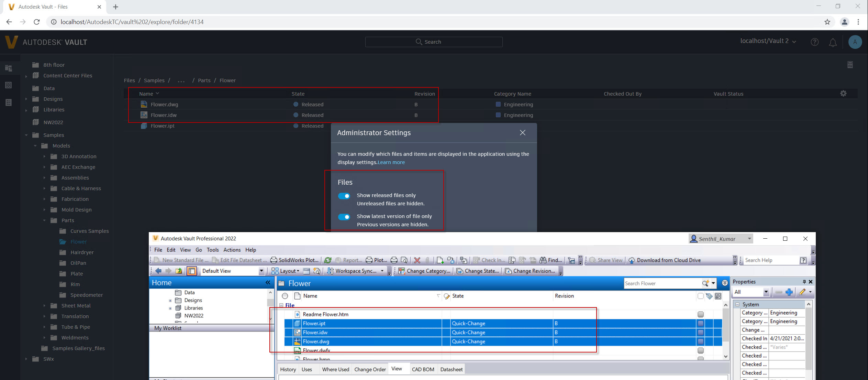
Task: Click the print preview icon in Vault toolbar
Action: tap(404, 260)
